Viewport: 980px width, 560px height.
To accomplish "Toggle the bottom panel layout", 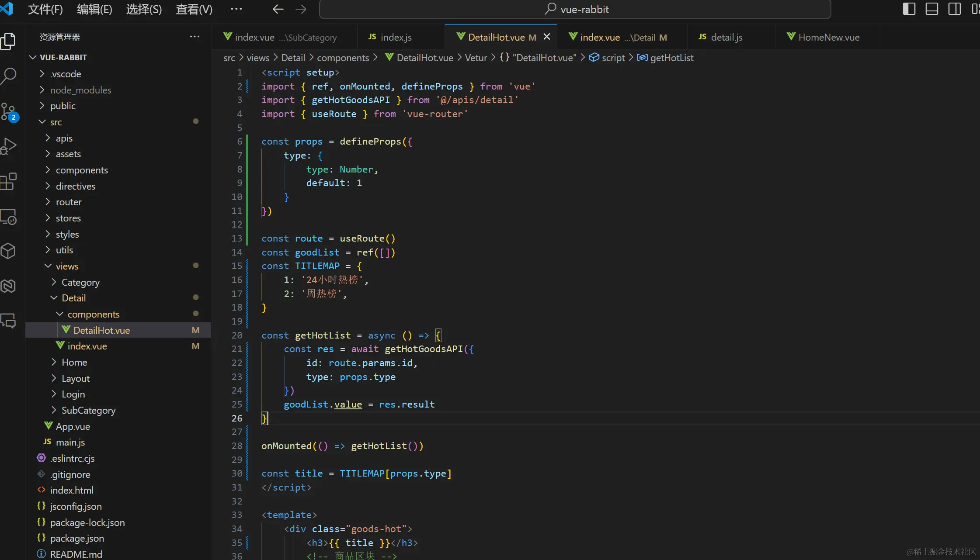I will tap(931, 9).
